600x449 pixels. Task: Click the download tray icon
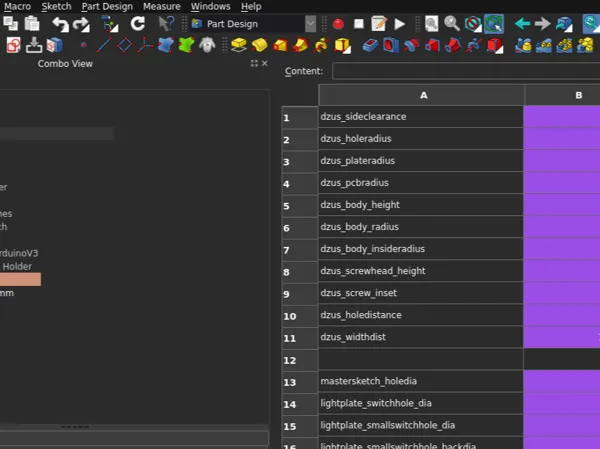pyautogui.click(x=34, y=45)
